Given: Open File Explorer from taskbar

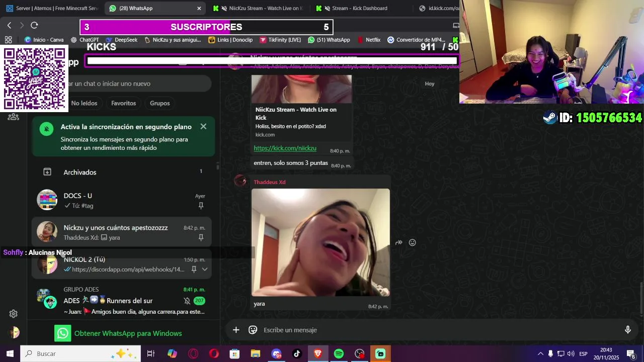Looking at the screenshot, I should (x=255, y=353).
